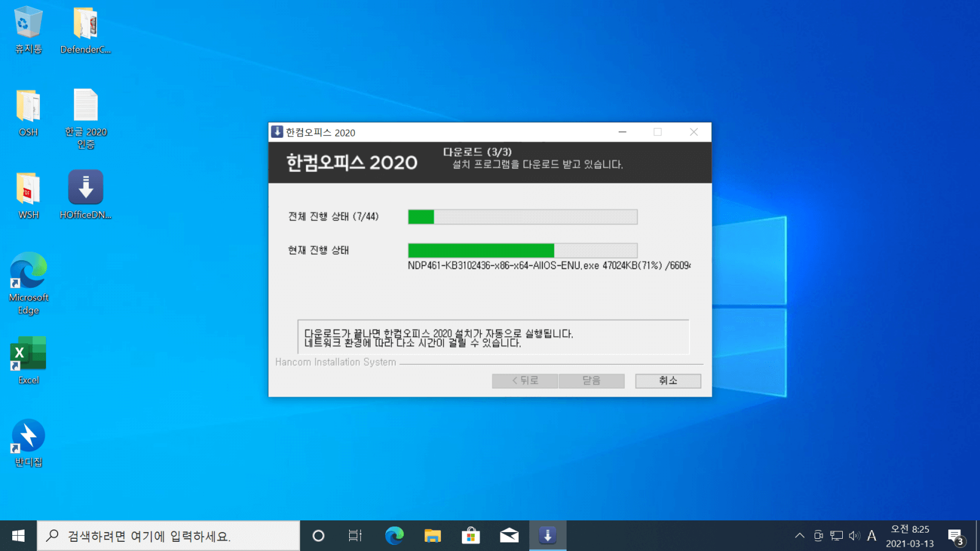This screenshot has height=551, width=980.
Task: Click the 다운로드 (3/3) header text
Action: (x=477, y=152)
